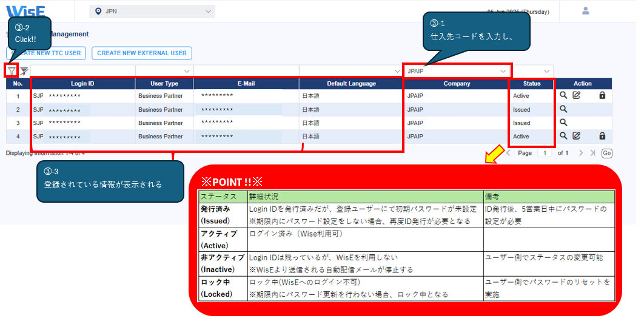
Task: Click Business Partner in row No. 3
Action: pos(161,123)
